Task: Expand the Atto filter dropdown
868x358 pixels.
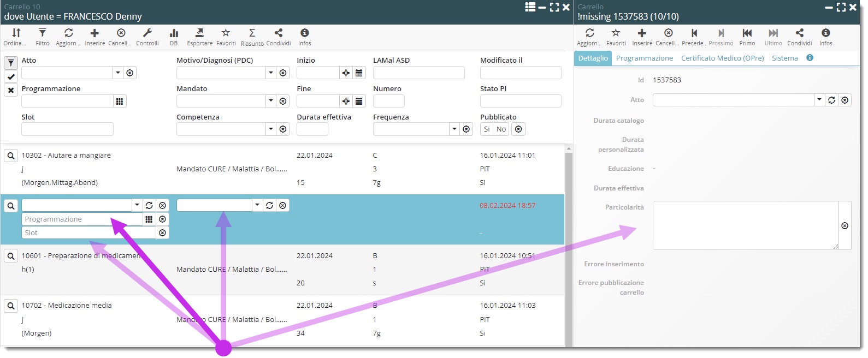Action: tap(118, 73)
